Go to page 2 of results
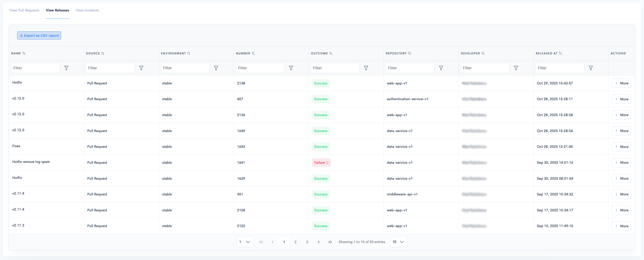The height and width of the screenshot is (260, 644). (295, 242)
